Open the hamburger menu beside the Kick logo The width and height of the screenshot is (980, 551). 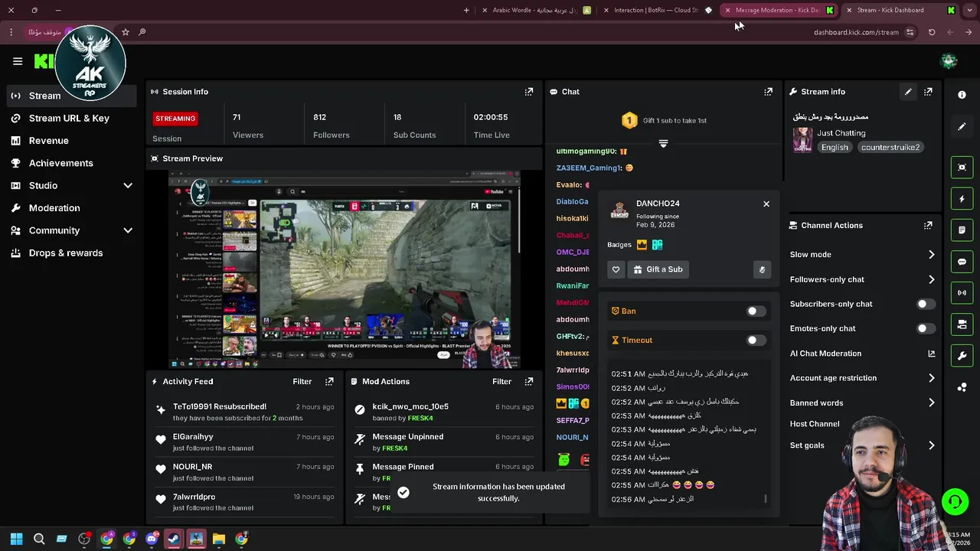[18, 61]
